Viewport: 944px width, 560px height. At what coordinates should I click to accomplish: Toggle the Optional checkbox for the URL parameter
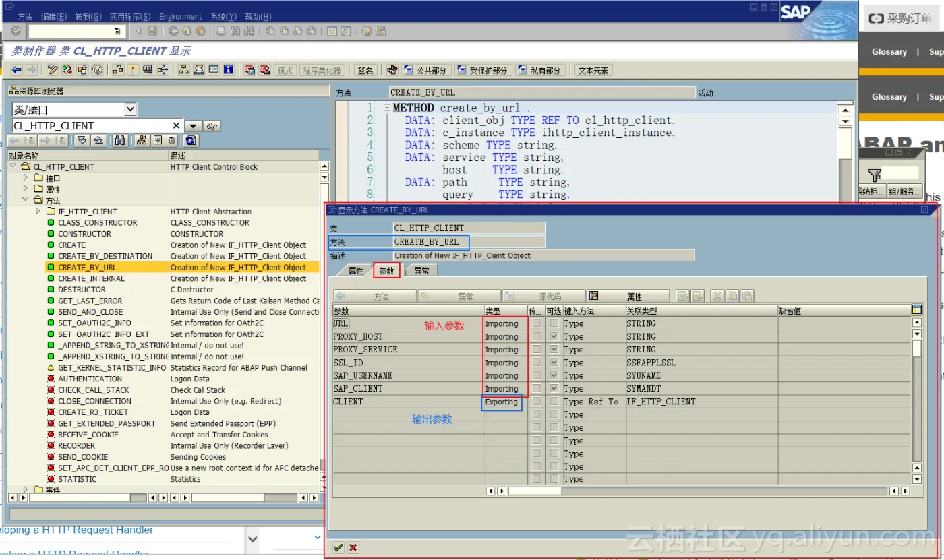point(554,323)
